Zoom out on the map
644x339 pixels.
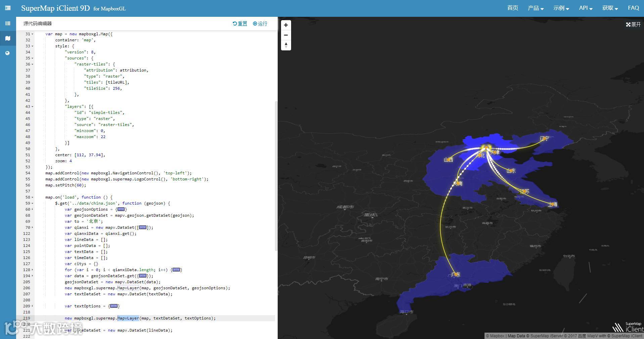click(286, 35)
